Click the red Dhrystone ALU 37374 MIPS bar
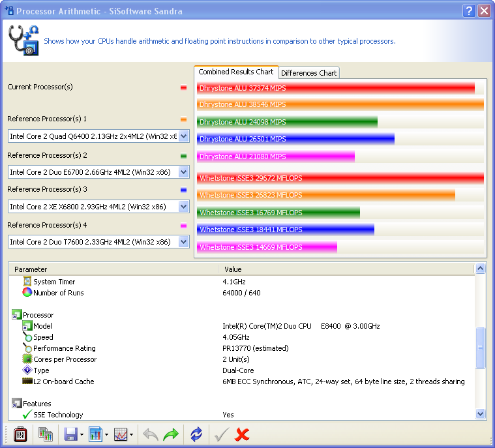495x448 pixels. point(336,88)
